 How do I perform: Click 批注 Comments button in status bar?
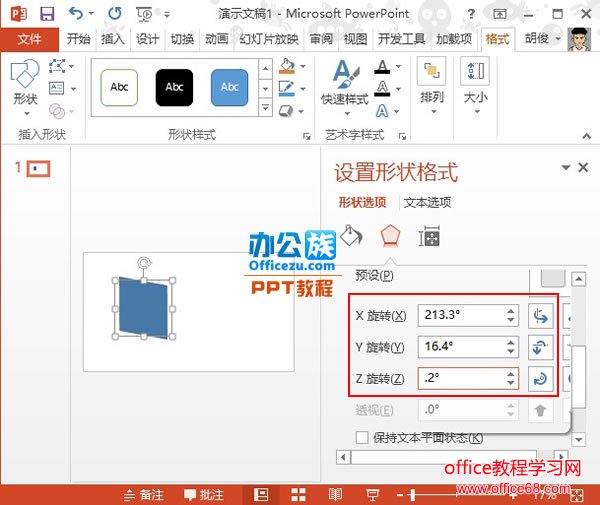pyautogui.click(x=204, y=495)
